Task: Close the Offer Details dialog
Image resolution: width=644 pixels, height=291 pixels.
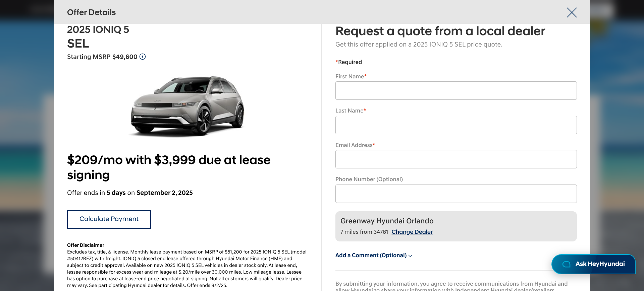Action: [x=572, y=13]
